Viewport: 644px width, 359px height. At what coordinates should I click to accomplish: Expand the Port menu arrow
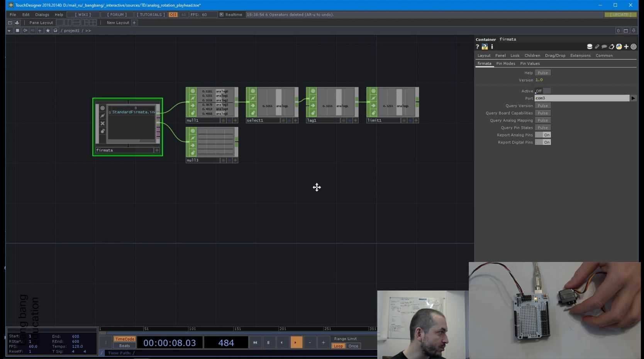point(633,98)
